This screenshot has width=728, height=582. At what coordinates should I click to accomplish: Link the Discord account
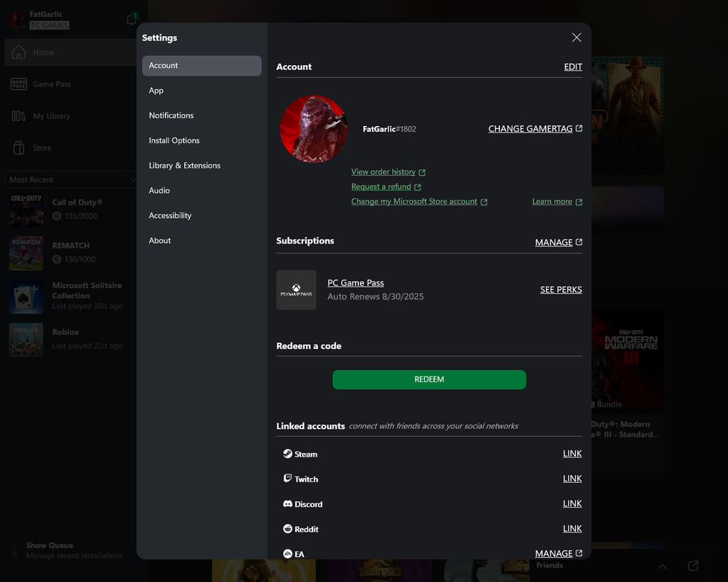(572, 503)
